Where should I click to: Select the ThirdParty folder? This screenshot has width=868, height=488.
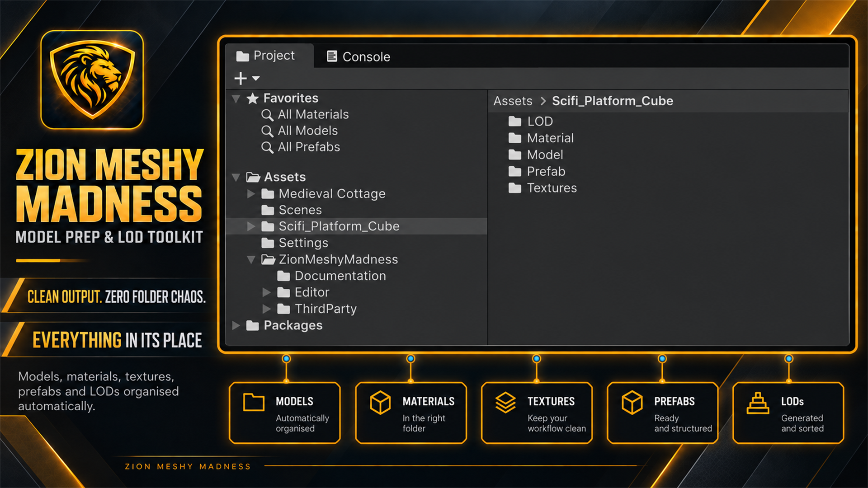point(325,309)
